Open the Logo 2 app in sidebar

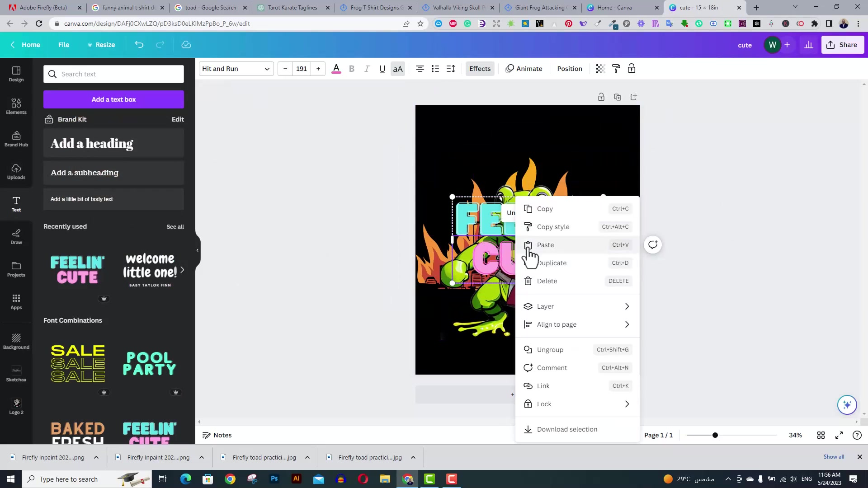tap(16, 407)
